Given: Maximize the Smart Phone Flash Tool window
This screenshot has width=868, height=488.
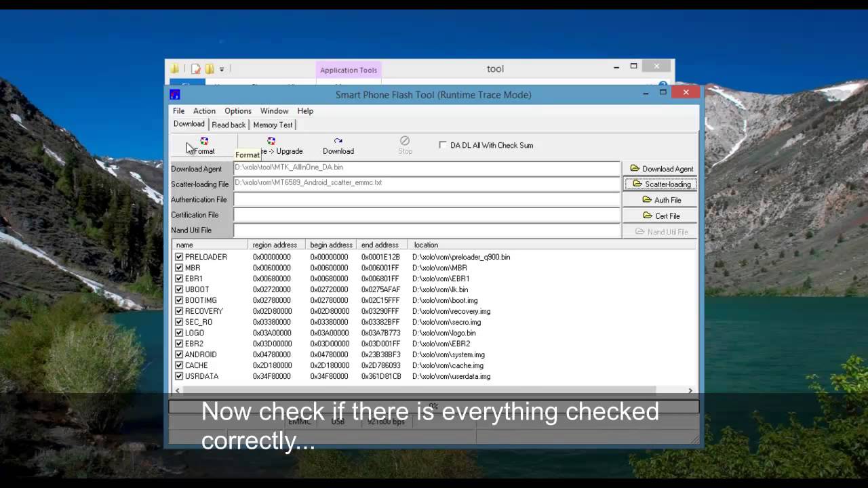Looking at the screenshot, I should pyautogui.click(x=663, y=92).
